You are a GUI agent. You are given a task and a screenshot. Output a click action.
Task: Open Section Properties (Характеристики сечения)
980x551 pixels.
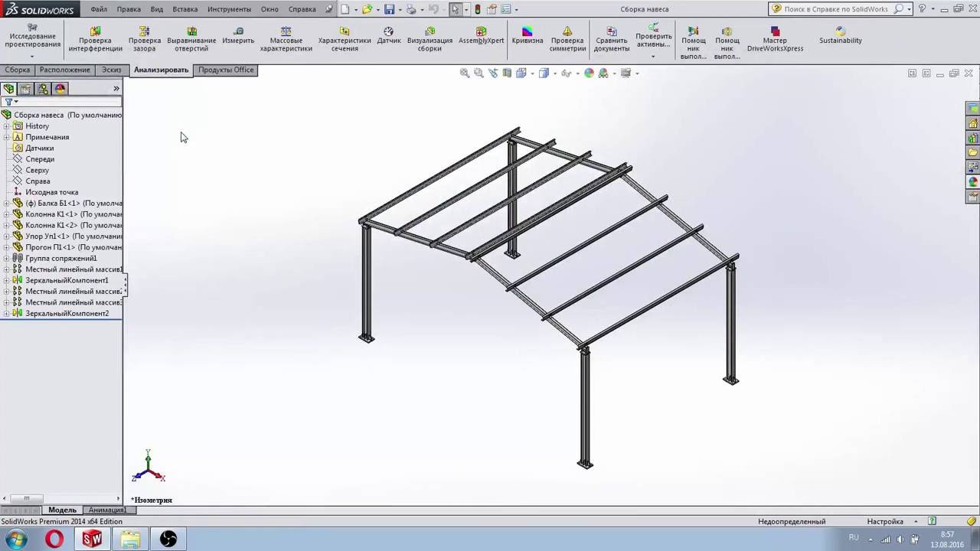pyautogui.click(x=345, y=39)
